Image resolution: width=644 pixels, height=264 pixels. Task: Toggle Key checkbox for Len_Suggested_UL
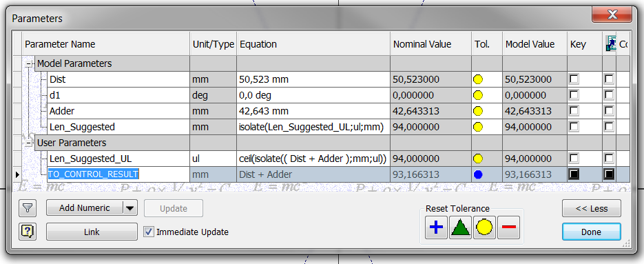coord(574,159)
